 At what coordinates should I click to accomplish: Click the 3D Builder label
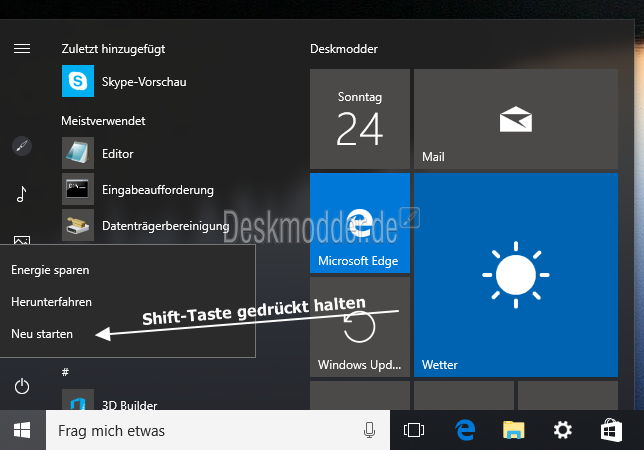point(129,405)
